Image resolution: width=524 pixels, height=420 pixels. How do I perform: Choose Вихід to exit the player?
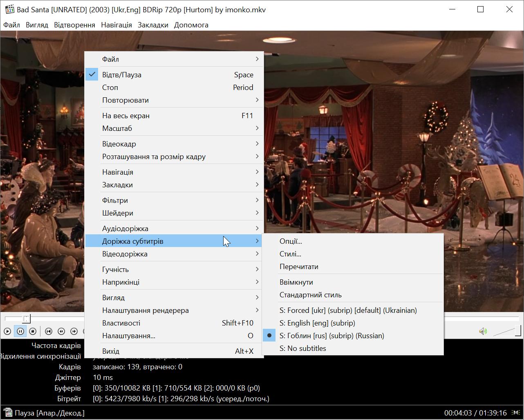(174, 351)
